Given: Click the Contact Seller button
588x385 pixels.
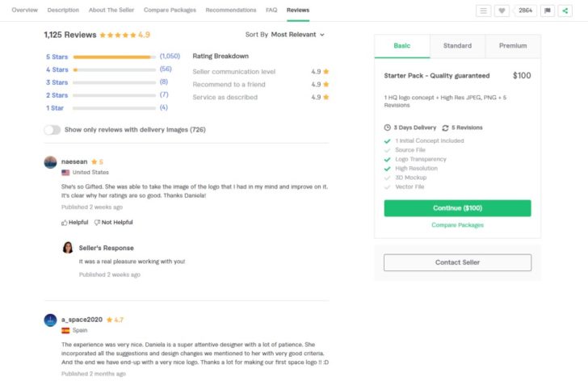Looking at the screenshot, I should coord(457,262).
